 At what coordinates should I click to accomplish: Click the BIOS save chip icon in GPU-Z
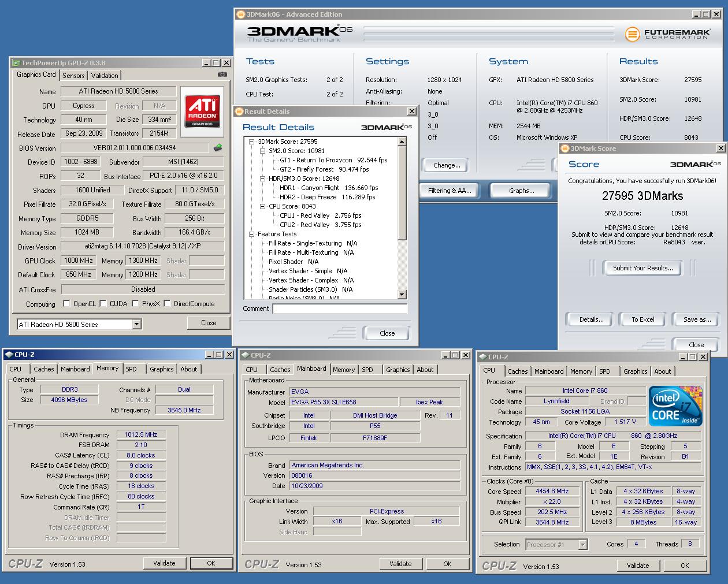coord(218,148)
